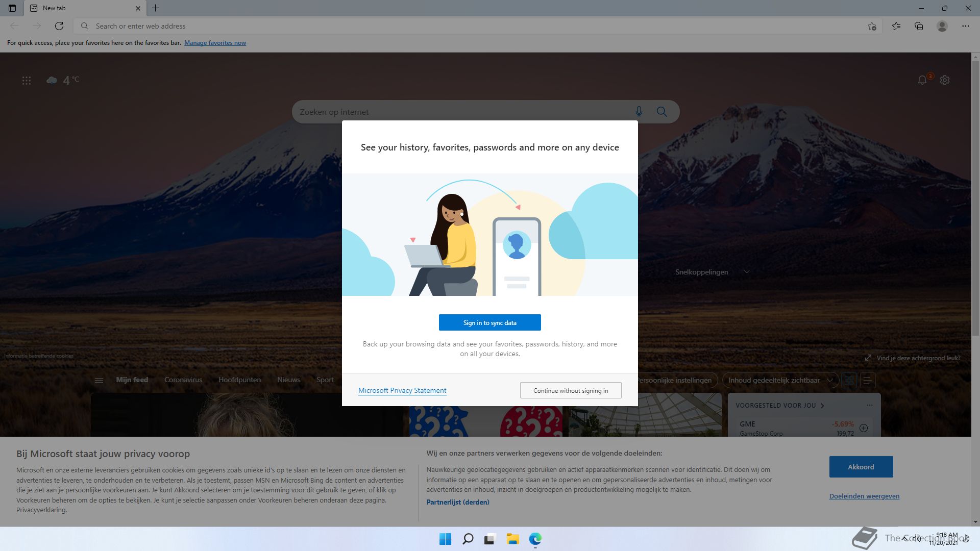Start voice search with microphone icon
The height and width of the screenshot is (551, 980).
coord(639,112)
